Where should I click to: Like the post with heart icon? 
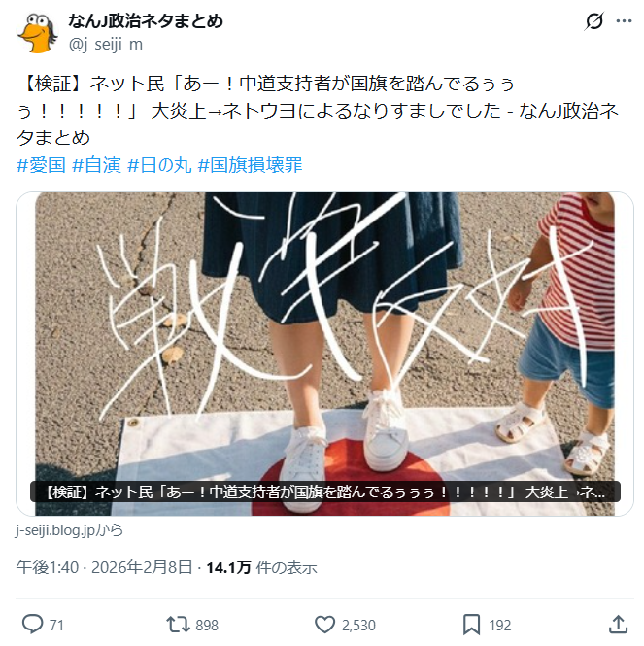click(324, 625)
